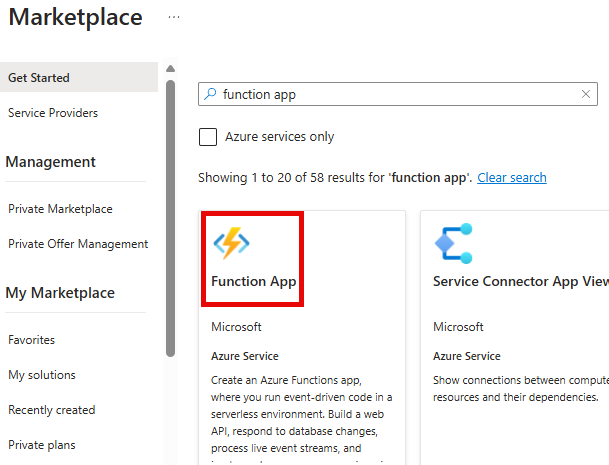This screenshot has width=609, height=465.
Task: Open Private Marketplace
Action: tap(60, 209)
